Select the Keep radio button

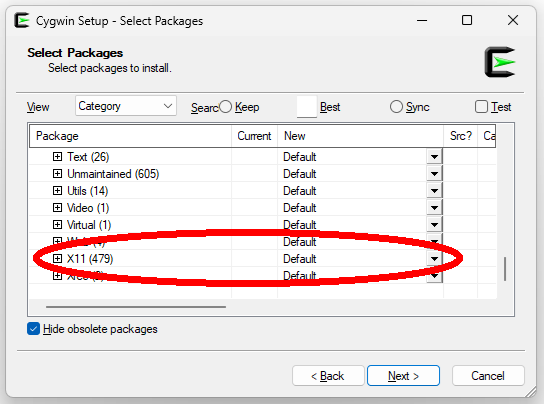(226, 107)
